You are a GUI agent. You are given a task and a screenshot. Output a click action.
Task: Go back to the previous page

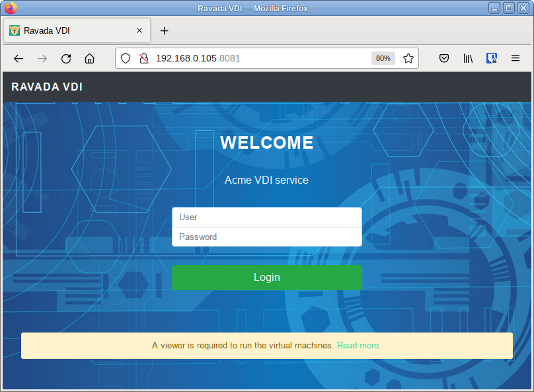click(x=19, y=59)
